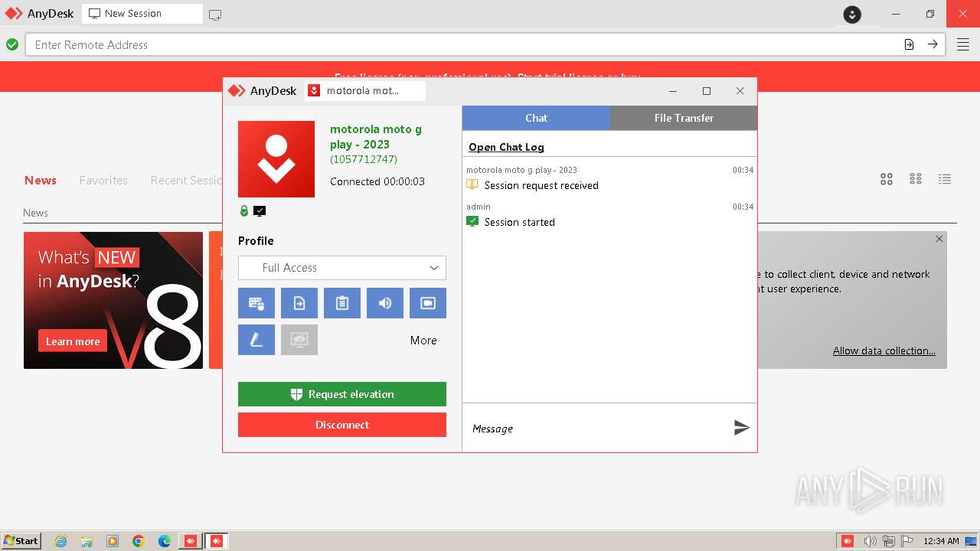Open Internet Explorer from taskbar
Viewport: 980px width, 551px height.
(60, 541)
